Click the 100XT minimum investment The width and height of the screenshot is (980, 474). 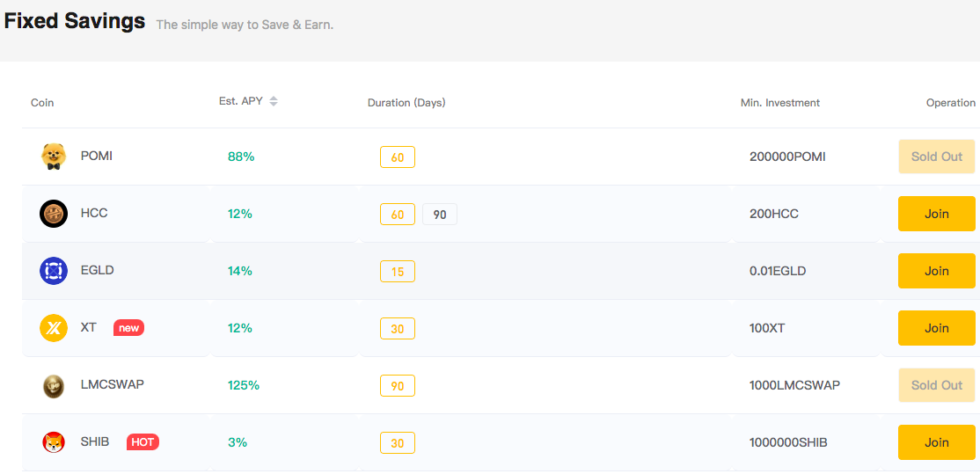tap(767, 328)
